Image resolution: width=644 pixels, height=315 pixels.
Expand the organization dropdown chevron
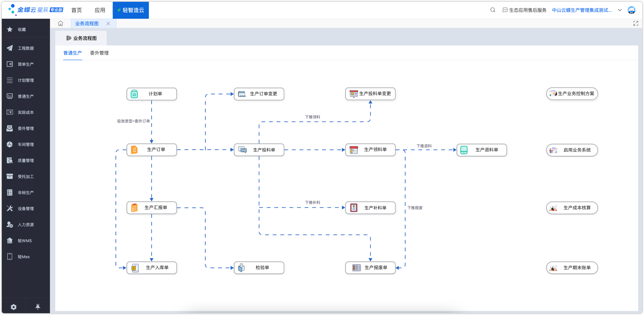pos(619,10)
